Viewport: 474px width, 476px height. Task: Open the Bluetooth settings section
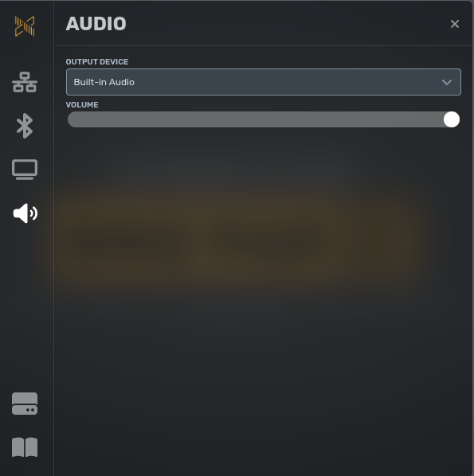[25, 126]
